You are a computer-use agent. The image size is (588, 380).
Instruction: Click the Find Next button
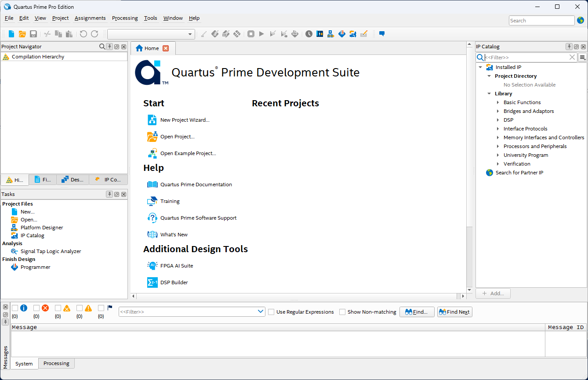pyautogui.click(x=454, y=312)
